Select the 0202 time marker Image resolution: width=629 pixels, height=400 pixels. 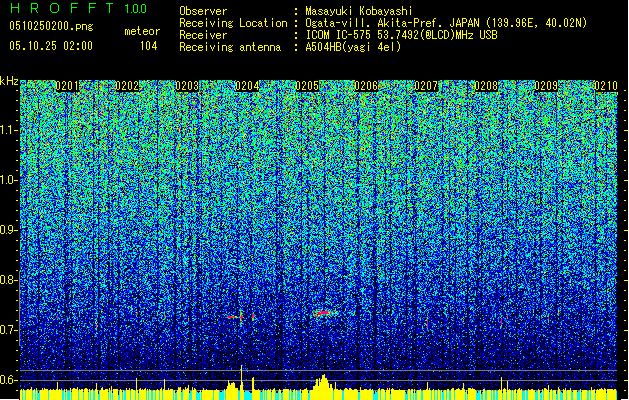click(x=127, y=86)
